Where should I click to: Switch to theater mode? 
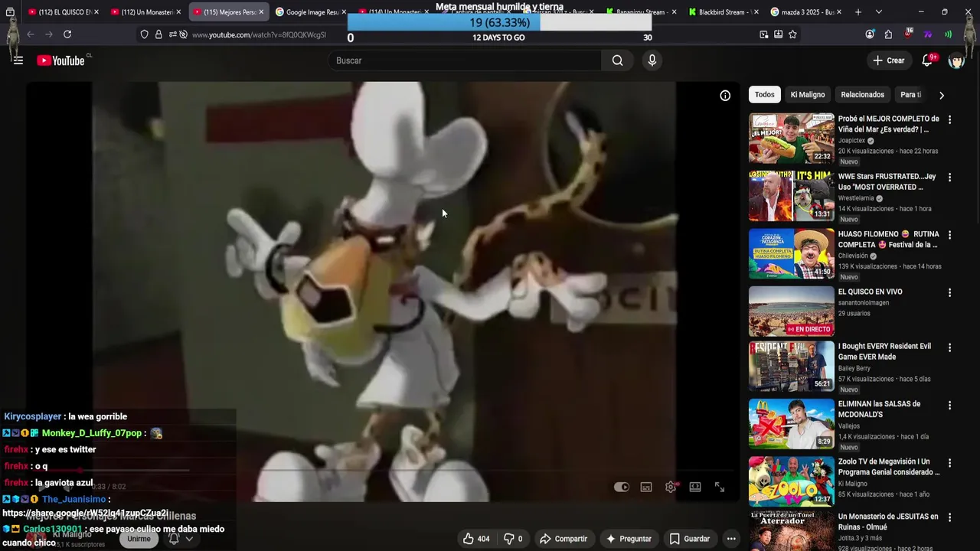tap(695, 487)
